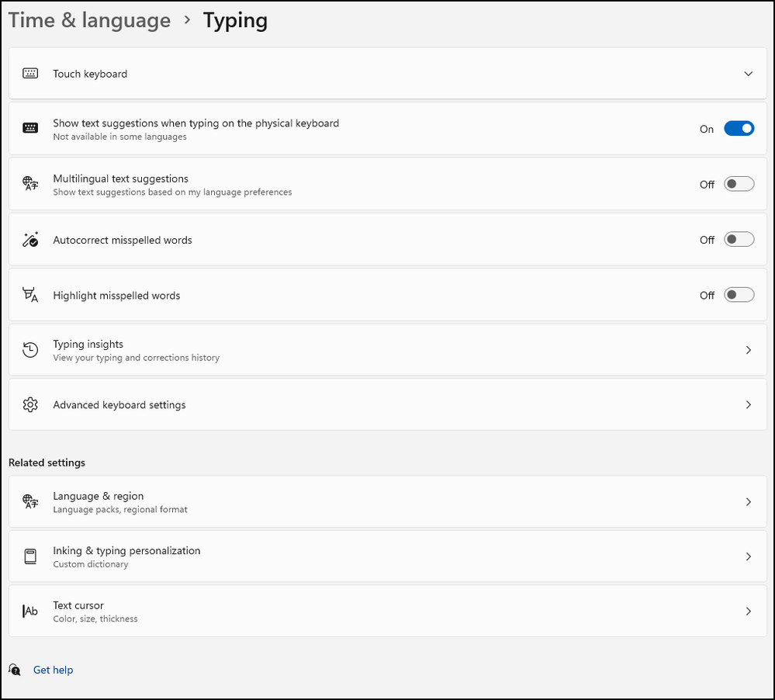Image resolution: width=775 pixels, height=700 pixels.
Task: Enable the Highlight misspelled words switch
Action: tap(739, 295)
